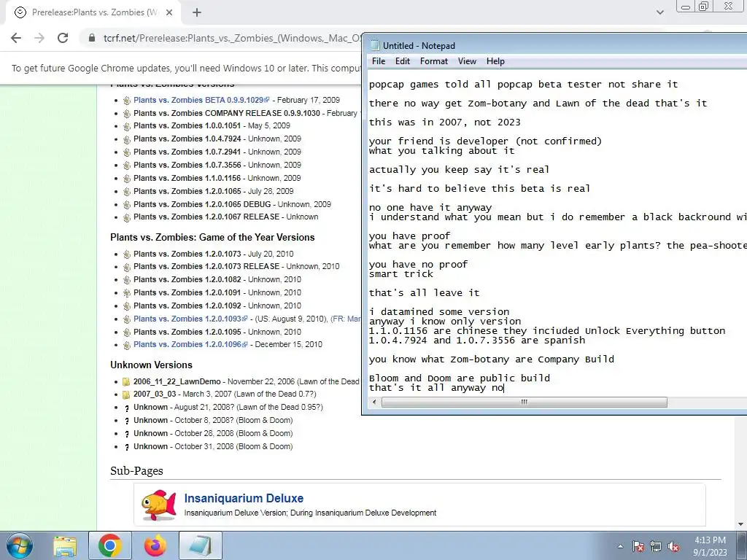Image resolution: width=747 pixels, height=560 pixels.
Task: Click Notepad horizontal scrollbar thumb
Action: click(x=524, y=402)
